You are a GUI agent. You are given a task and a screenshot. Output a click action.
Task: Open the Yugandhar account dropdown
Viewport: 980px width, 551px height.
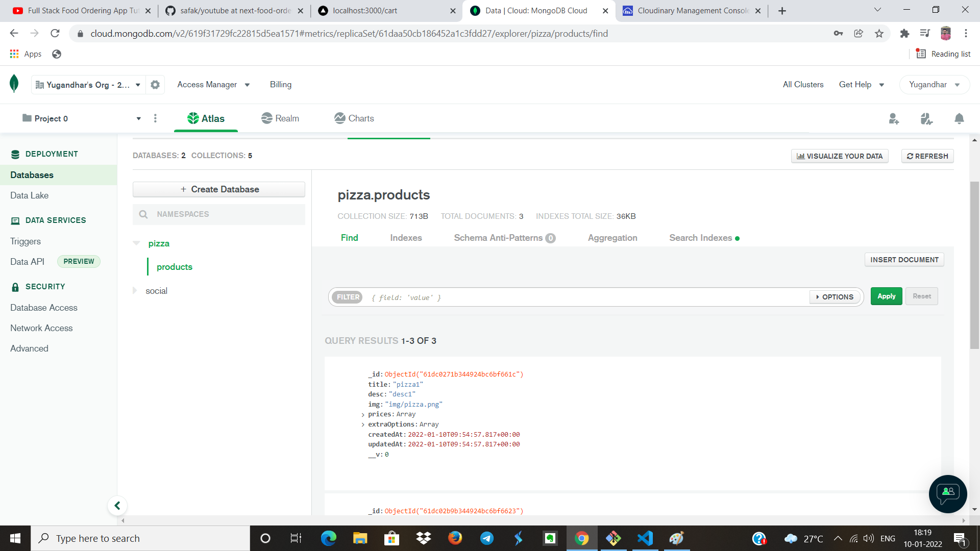934,85
